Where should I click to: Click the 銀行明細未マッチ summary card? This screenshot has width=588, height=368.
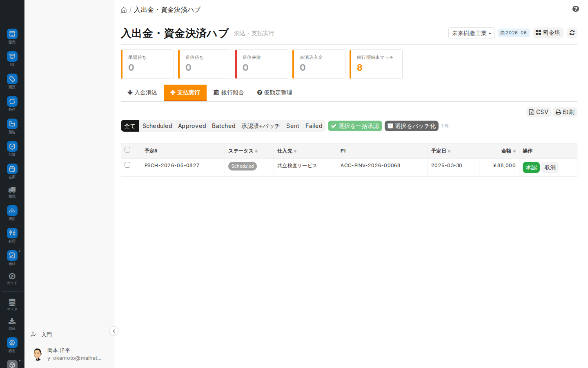pos(376,64)
